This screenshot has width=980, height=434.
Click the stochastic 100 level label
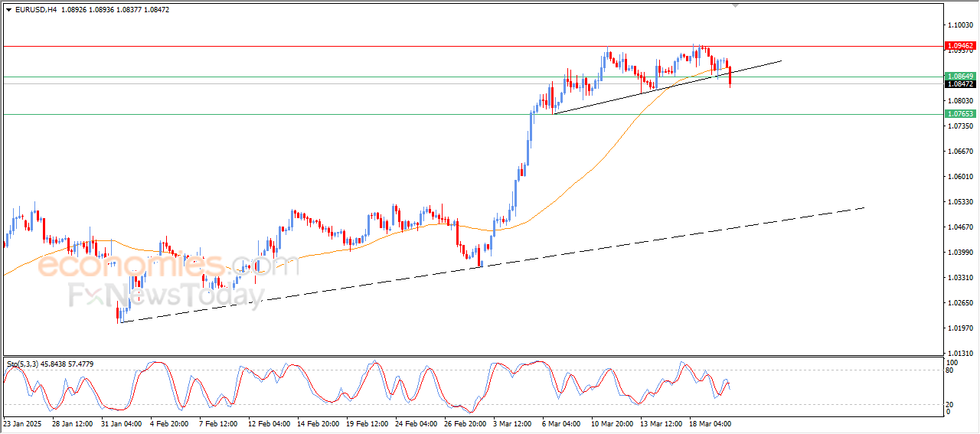[x=952, y=362]
